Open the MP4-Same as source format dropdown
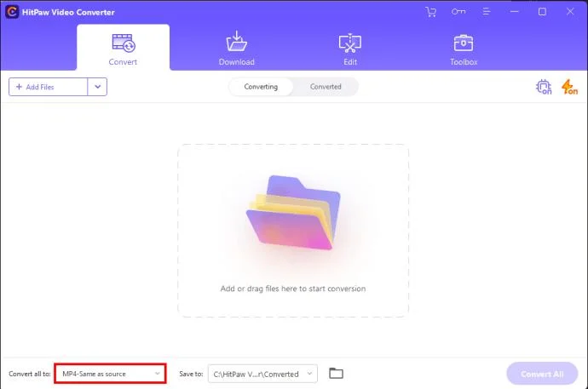 [x=110, y=374]
